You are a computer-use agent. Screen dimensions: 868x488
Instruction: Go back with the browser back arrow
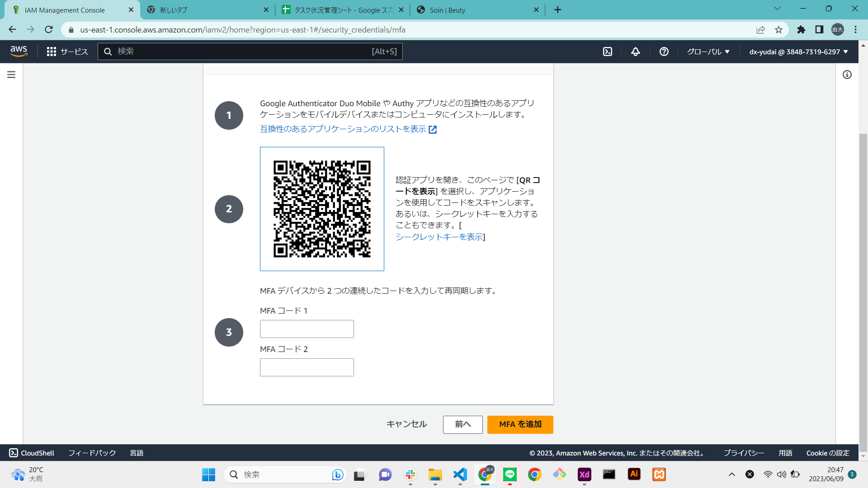[x=13, y=30]
